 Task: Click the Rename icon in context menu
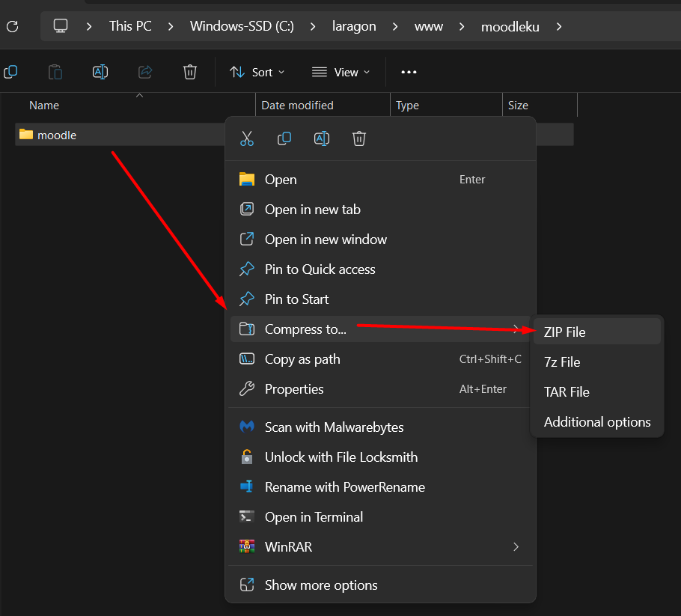[322, 138]
